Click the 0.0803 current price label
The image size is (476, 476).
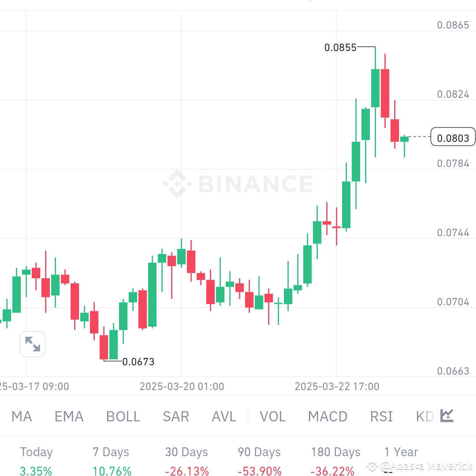453,137
